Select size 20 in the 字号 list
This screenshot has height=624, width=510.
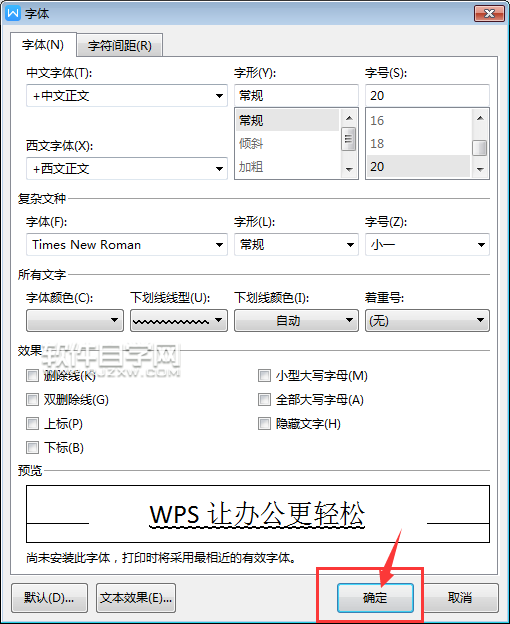point(418,166)
